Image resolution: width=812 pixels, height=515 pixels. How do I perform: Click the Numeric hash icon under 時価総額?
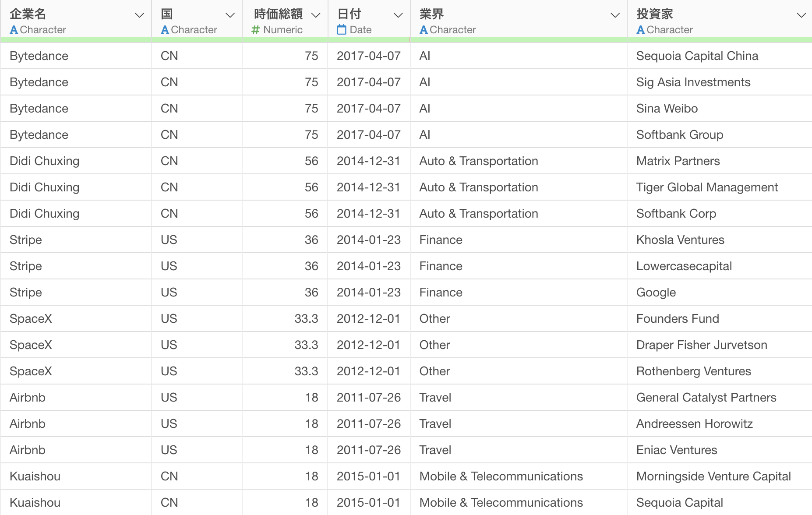[x=256, y=30]
